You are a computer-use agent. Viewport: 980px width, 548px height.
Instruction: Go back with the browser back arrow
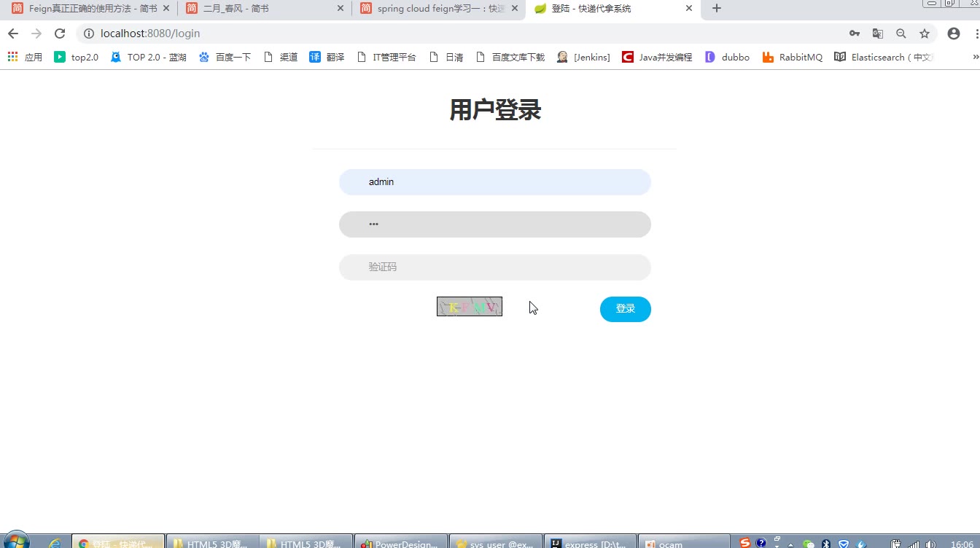pyautogui.click(x=12, y=34)
